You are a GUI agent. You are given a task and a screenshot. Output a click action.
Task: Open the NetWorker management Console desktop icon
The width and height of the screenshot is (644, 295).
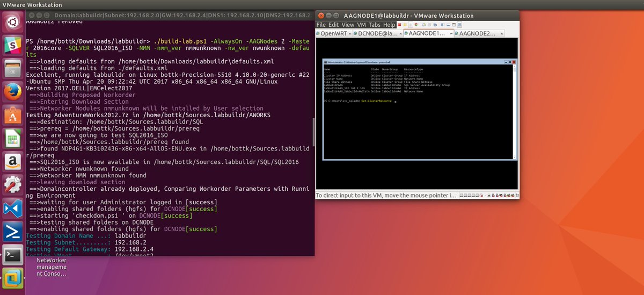[x=52, y=267]
